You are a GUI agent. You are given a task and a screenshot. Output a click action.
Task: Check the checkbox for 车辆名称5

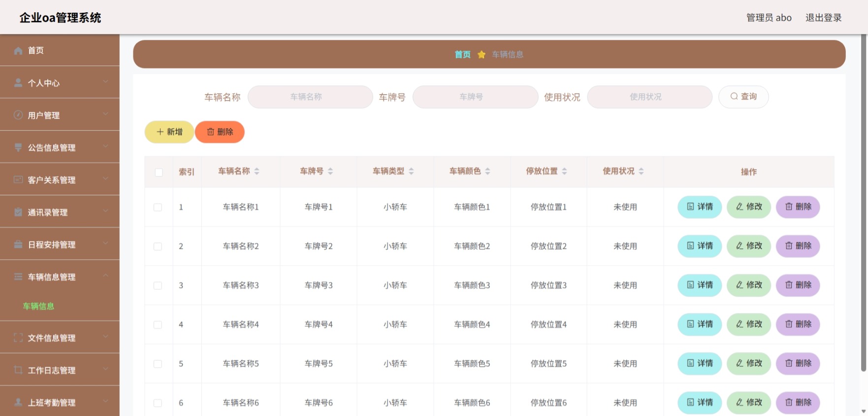coord(158,364)
